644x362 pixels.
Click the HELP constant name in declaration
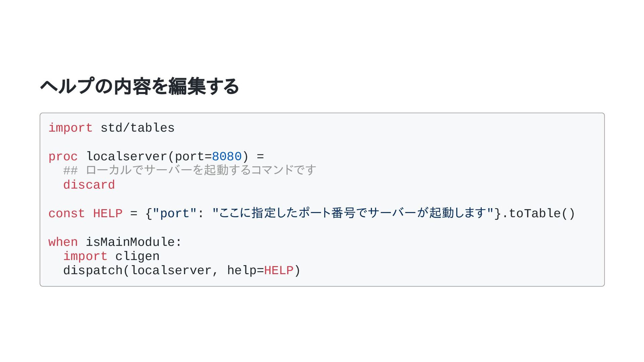coord(108,214)
